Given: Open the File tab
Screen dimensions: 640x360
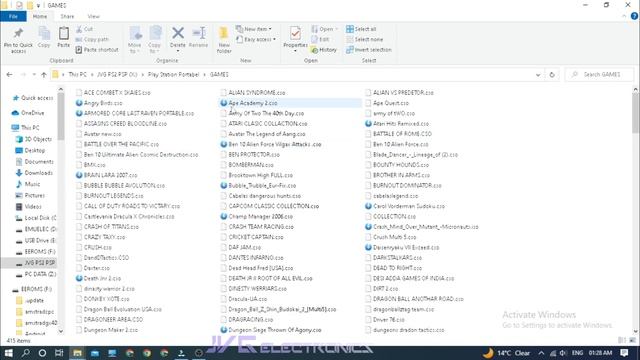Looking at the screenshot, I should (x=13, y=16).
